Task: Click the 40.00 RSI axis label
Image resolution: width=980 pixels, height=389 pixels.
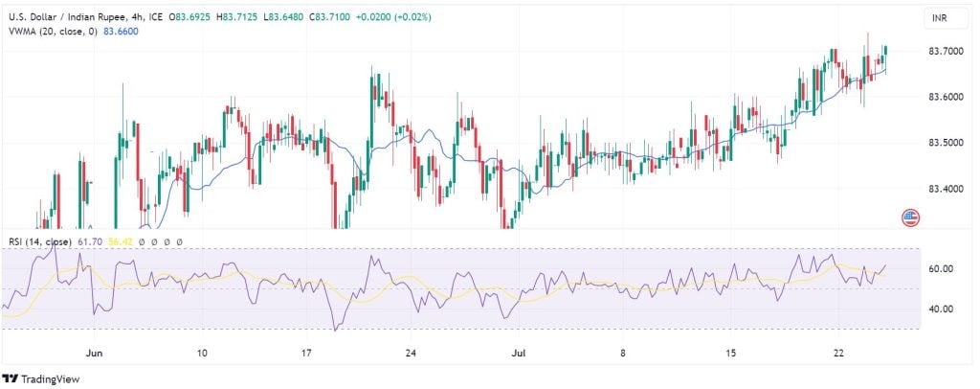Action: pyautogui.click(x=941, y=309)
